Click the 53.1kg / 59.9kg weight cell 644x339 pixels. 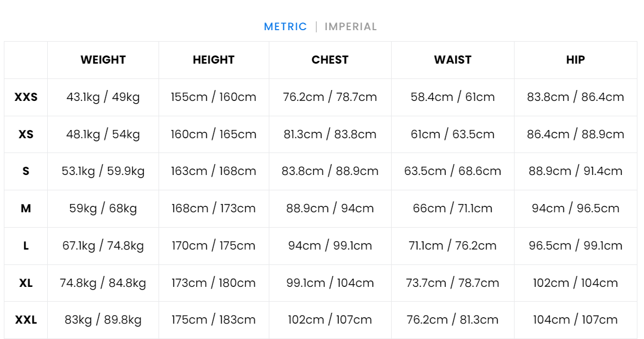click(x=103, y=171)
